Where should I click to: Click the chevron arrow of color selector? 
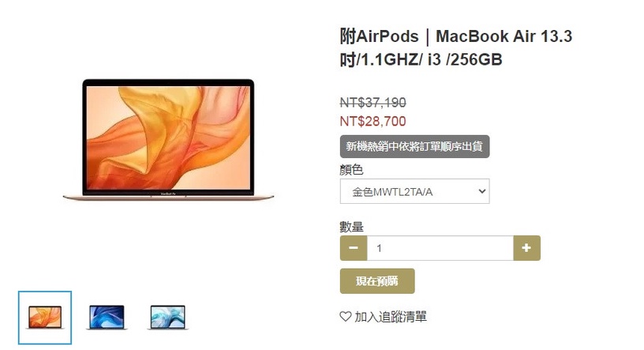click(482, 191)
